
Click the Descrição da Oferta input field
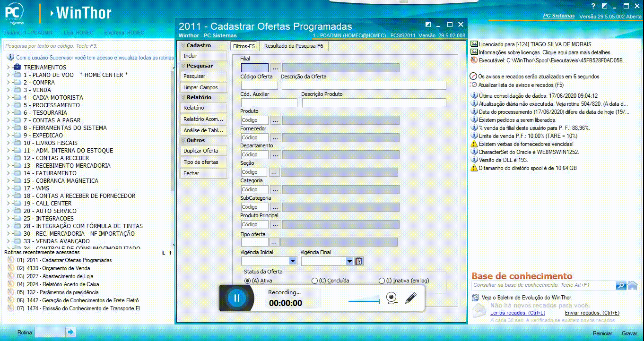[x=364, y=85]
